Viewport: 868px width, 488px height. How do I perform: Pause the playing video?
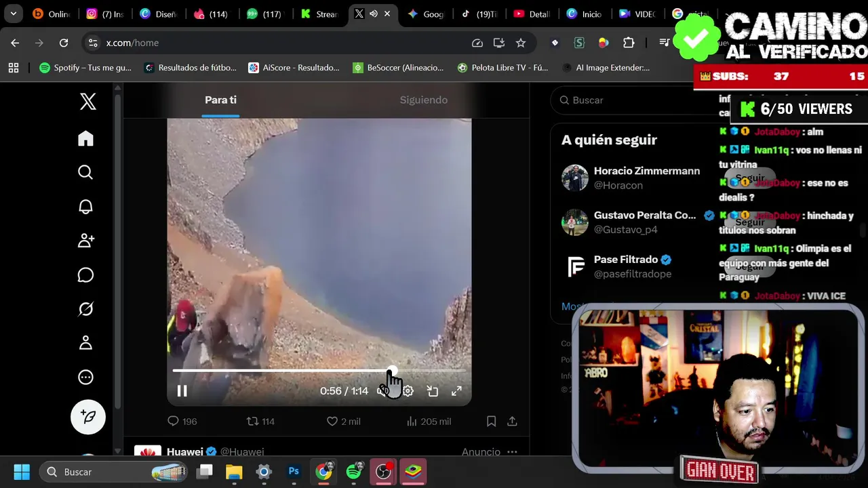(182, 391)
